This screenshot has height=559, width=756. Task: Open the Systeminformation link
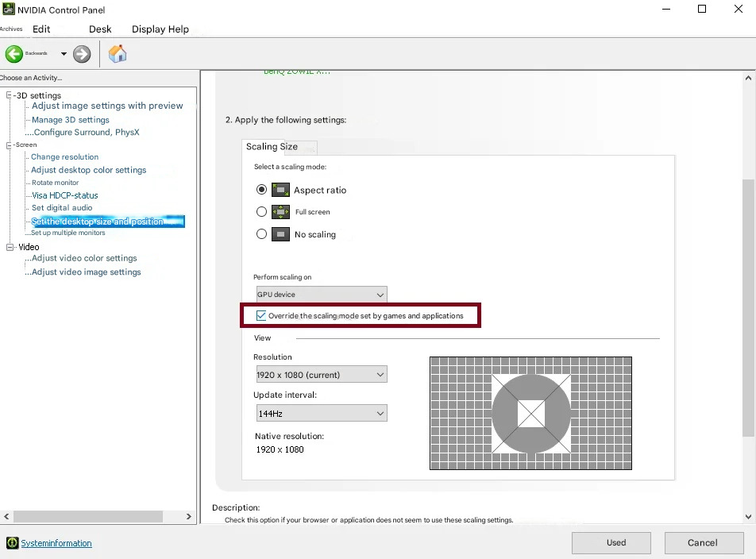[56, 543]
